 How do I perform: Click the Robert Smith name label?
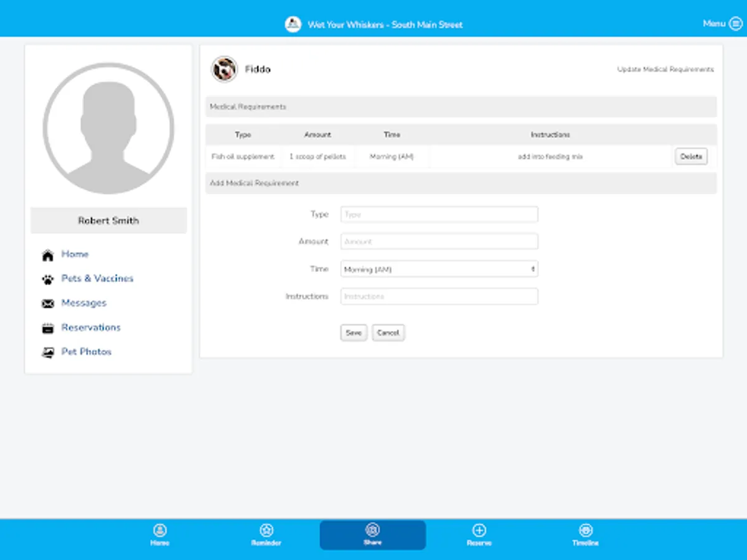108,221
